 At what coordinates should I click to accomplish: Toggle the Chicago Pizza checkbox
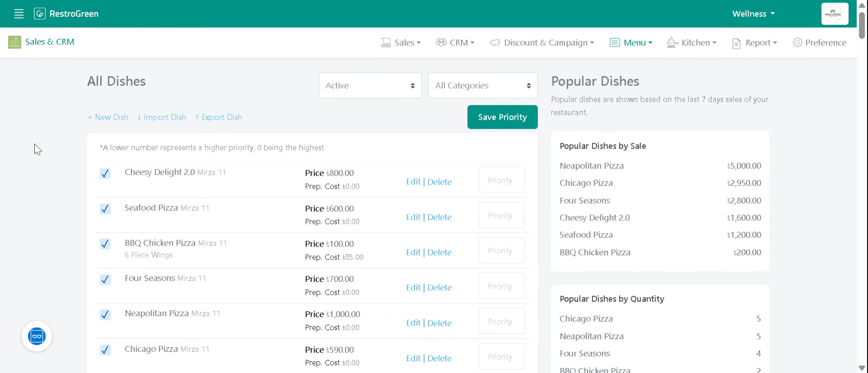[105, 350]
